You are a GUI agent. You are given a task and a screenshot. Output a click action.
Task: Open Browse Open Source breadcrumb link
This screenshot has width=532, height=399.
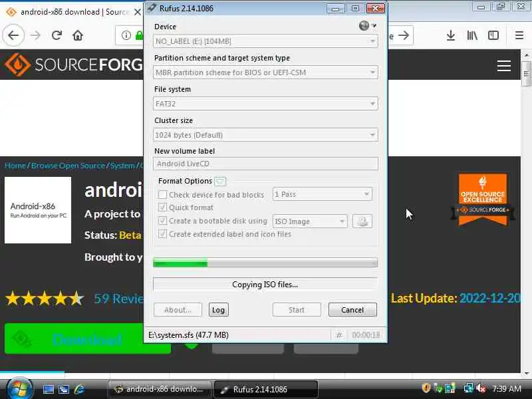click(x=68, y=166)
